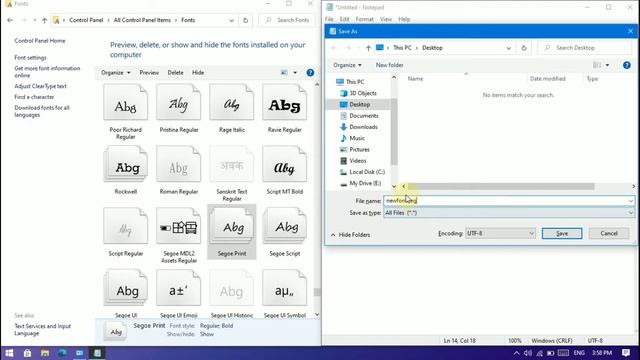This screenshot has height=360, width=640.
Task: Open the Poor Richard Regular font thumbnail
Action: point(125,102)
